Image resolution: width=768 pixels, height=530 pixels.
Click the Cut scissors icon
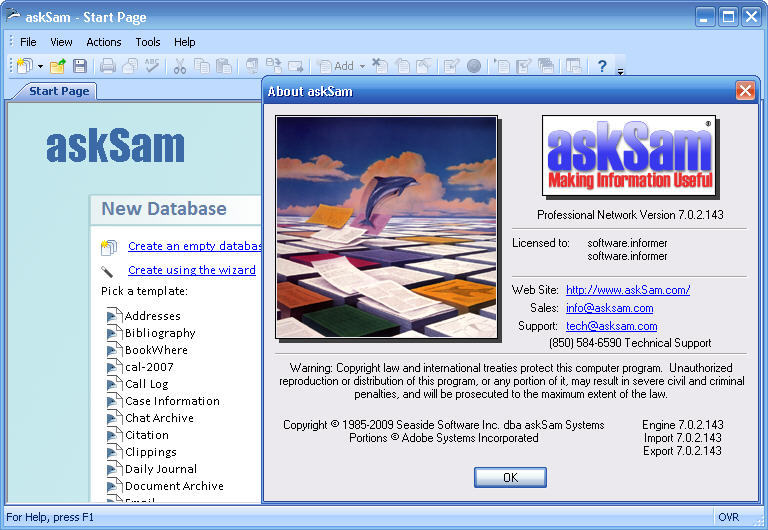(x=180, y=66)
